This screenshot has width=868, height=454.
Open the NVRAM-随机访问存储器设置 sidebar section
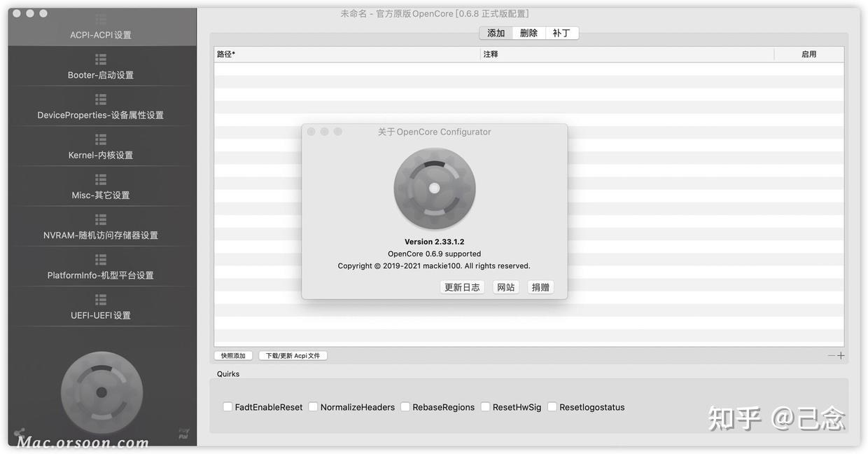(101, 227)
